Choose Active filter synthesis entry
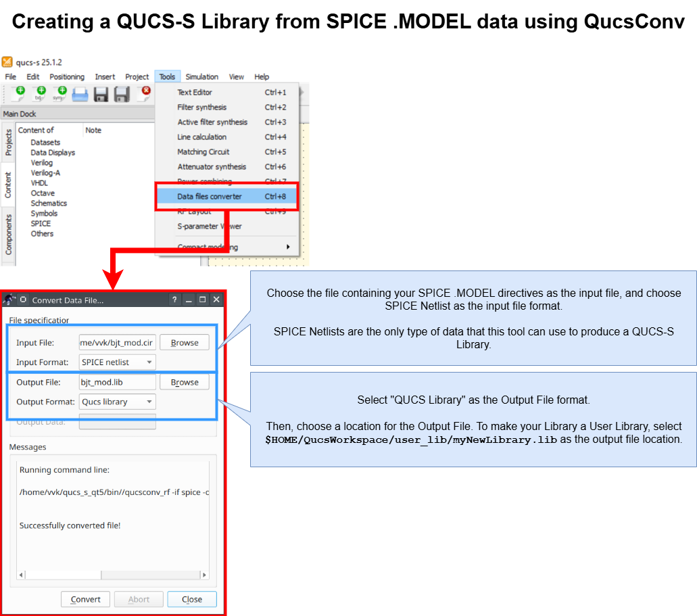The width and height of the screenshot is (697, 616). (227, 122)
